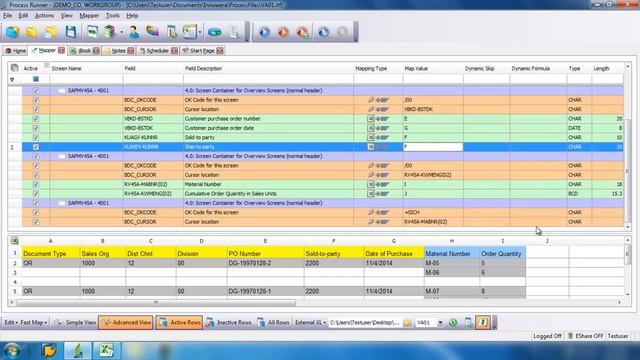Click the blue play run icon
This screenshot has width=640, height=360.
[264, 32]
